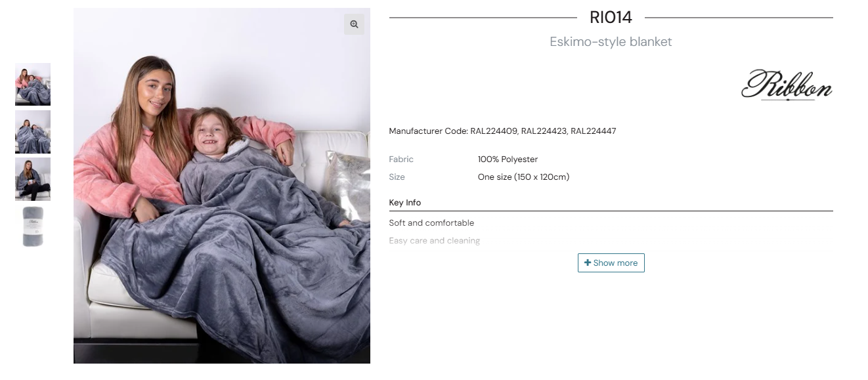Click the faded Easy care and cleaning text
Image resolution: width=868 pixels, height=380 pixels.
tap(434, 241)
